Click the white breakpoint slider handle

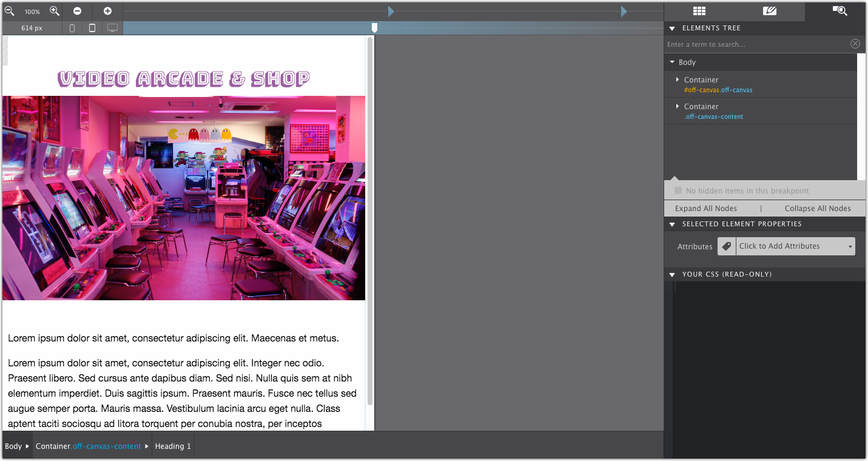(x=374, y=28)
